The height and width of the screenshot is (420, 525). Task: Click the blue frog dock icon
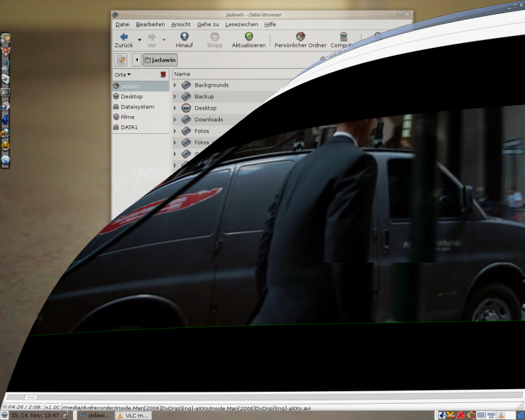pyautogui.click(x=5, y=119)
